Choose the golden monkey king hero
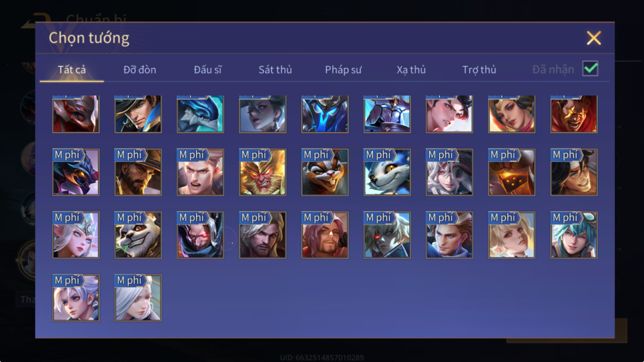This screenshot has height=362, width=644. (262, 172)
